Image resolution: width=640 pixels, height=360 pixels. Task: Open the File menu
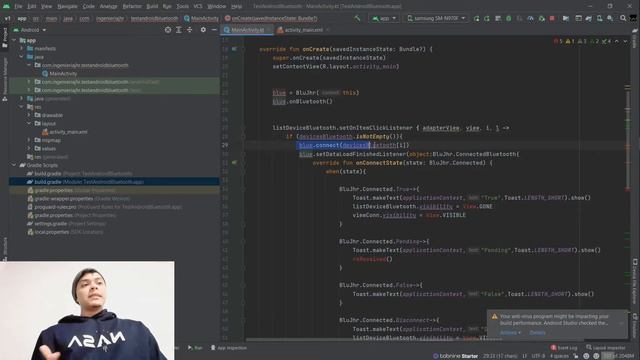pos(18,6)
